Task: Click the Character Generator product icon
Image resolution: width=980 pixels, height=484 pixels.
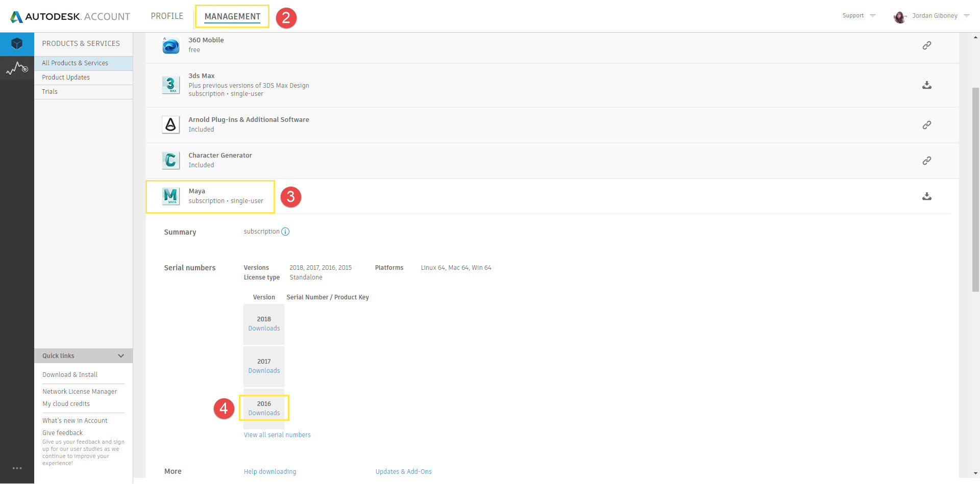Action: (x=170, y=160)
